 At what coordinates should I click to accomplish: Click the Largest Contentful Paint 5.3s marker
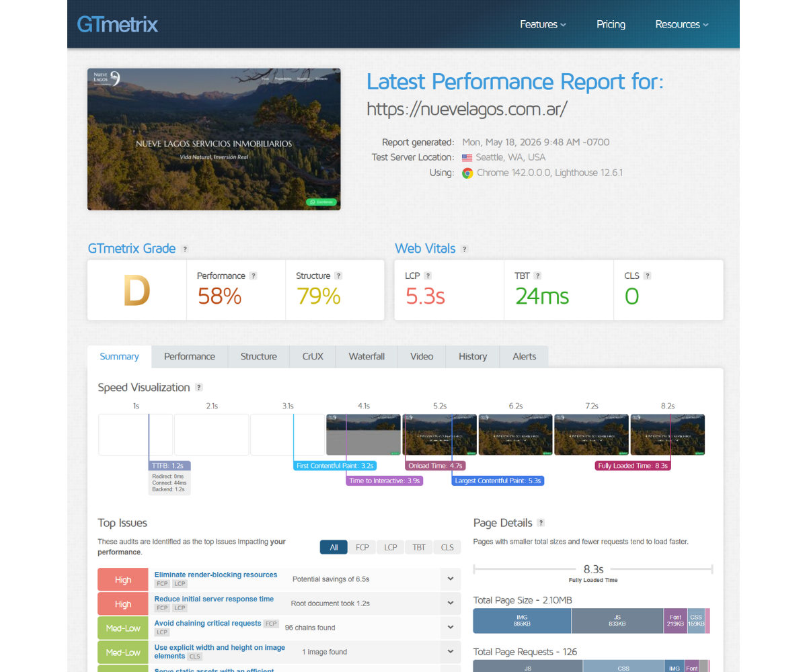coord(498,480)
